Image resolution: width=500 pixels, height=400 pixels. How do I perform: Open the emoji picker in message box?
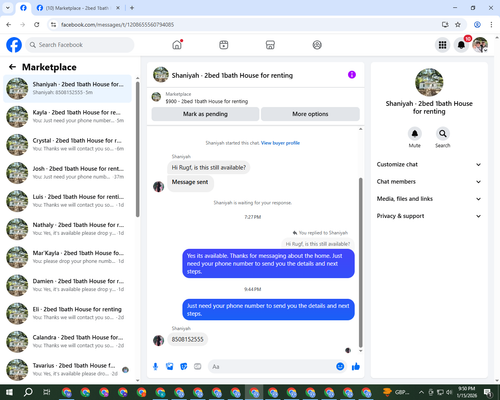(x=340, y=367)
